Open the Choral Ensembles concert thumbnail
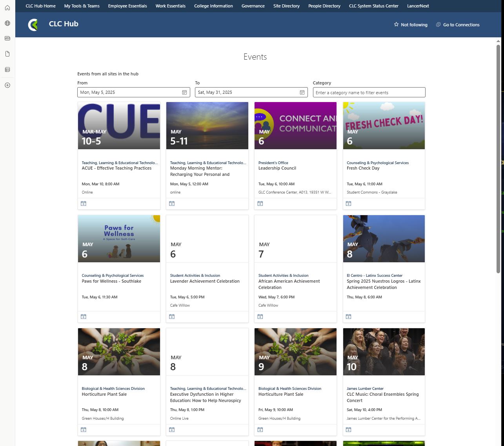504x446 pixels. [x=384, y=351]
